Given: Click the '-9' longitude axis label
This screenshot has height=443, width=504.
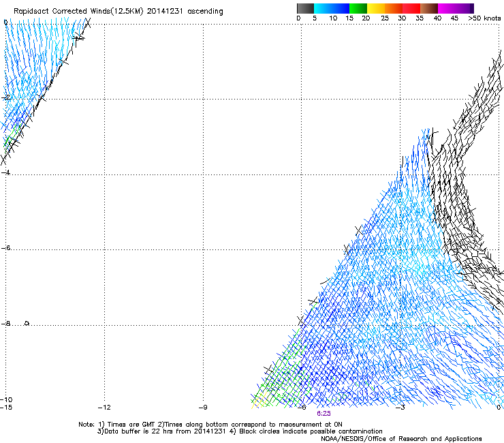Looking at the screenshot, I should point(203,408).
